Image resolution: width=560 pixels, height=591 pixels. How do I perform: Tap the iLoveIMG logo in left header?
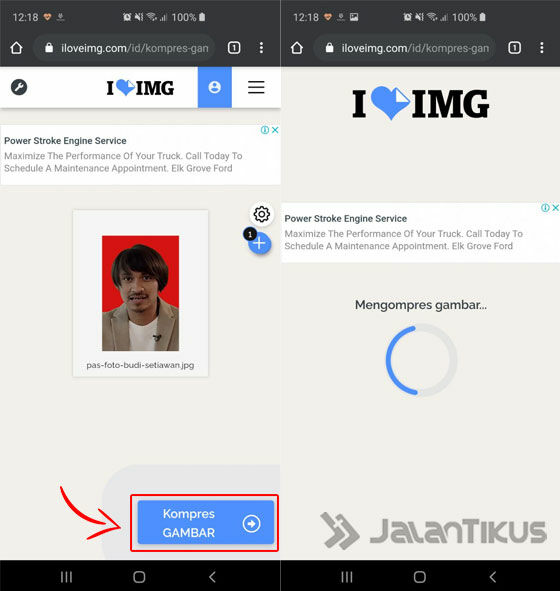pyautogui.click(x=140, y=88)
